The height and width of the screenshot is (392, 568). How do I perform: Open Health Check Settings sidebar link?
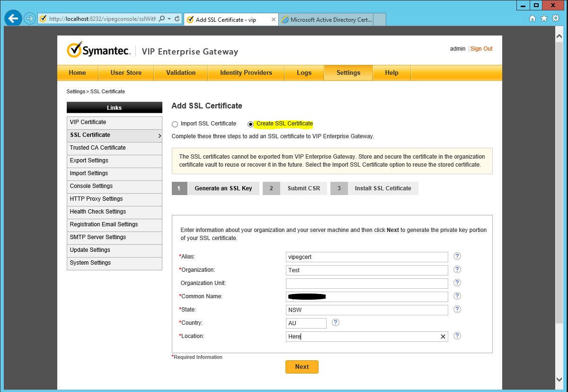point(115,212)
